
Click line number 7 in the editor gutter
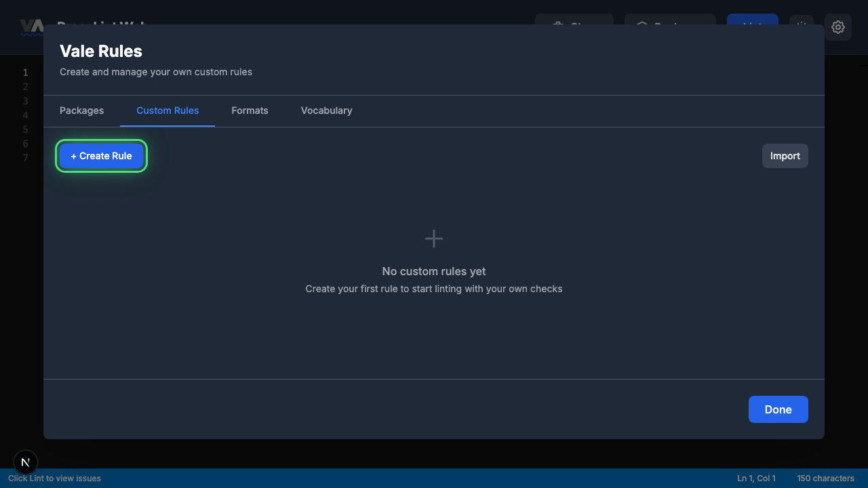pos(25,158)
